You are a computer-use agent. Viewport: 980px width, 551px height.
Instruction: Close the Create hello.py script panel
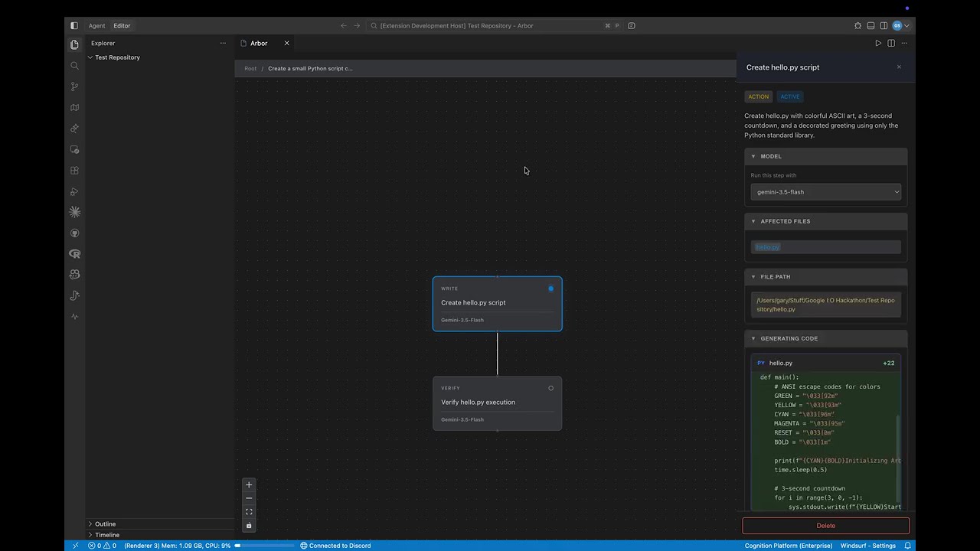899,67
